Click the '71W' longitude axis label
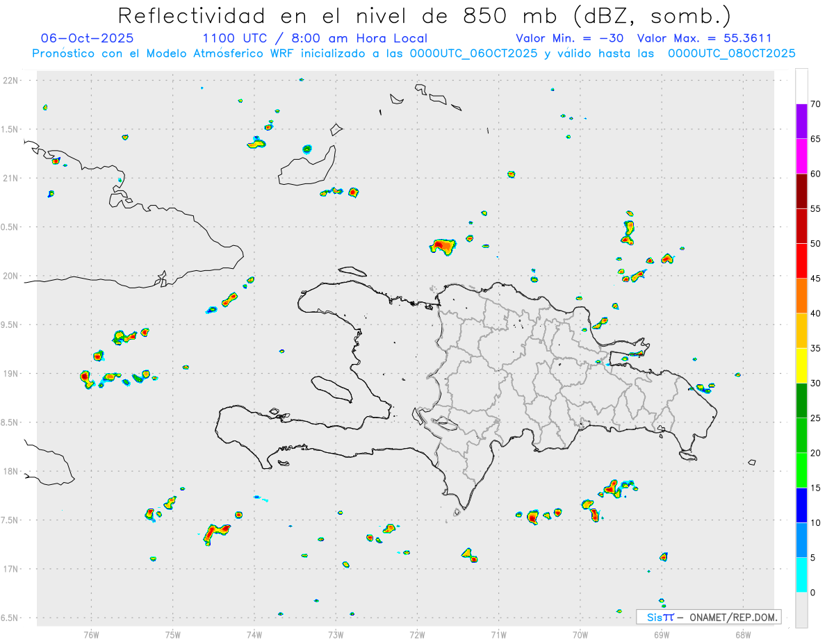Screen dimensions: 834x644 pyautogui.click(x=498, y=634)
